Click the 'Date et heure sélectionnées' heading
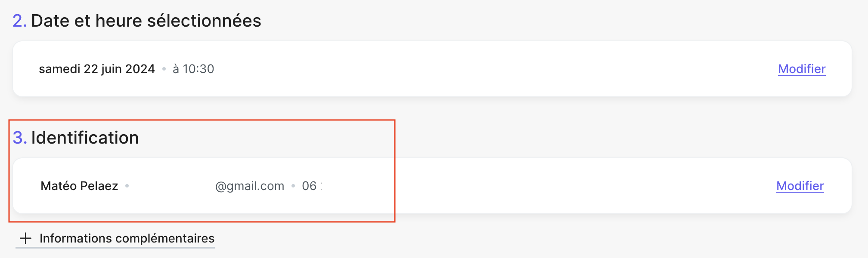The image size is (868, 258). [146, 21]
